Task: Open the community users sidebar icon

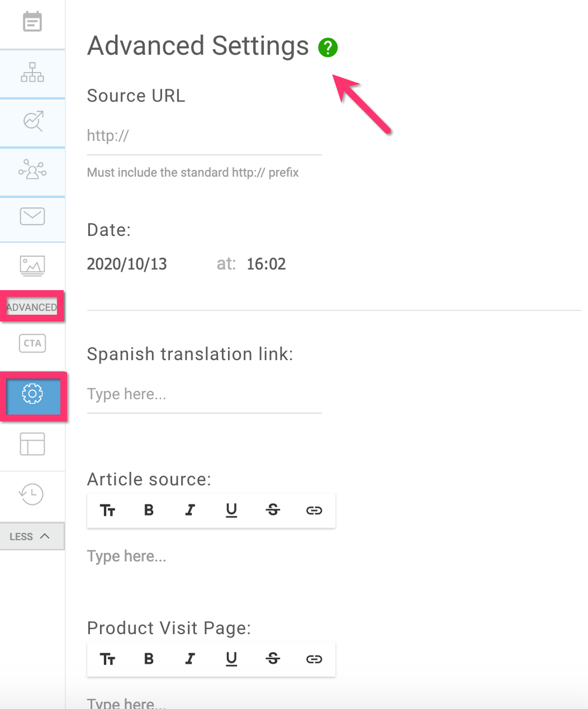Action: [32, 171]
